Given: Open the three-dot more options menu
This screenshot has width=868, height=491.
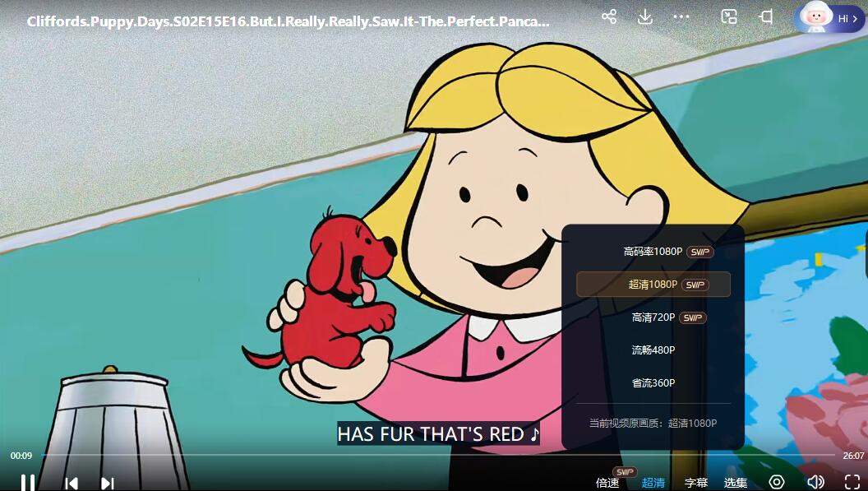Looking at the screenshot, I should [681, 16].
